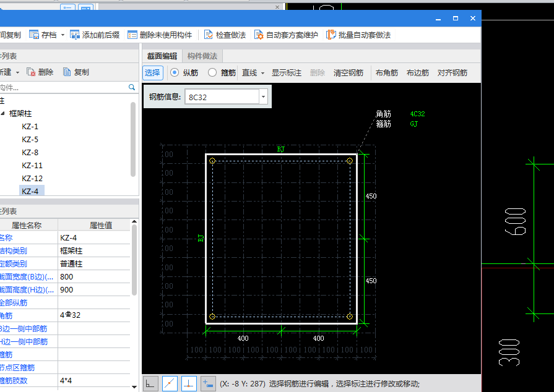Click the 选择 button
Viewport: 554px width, 392px height.
pyautogui.click(x=153, y=72)
